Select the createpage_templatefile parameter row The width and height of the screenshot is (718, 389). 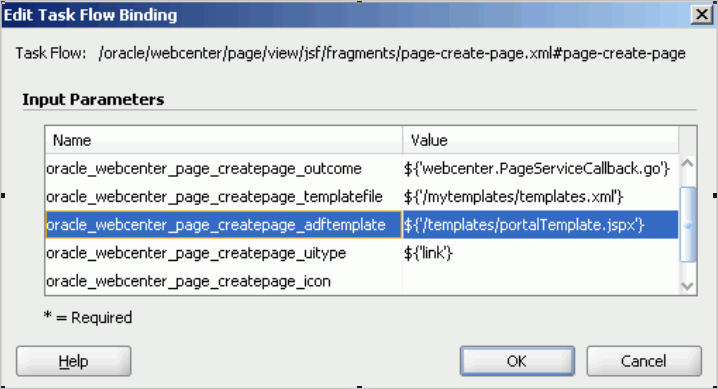pos(362,197)
